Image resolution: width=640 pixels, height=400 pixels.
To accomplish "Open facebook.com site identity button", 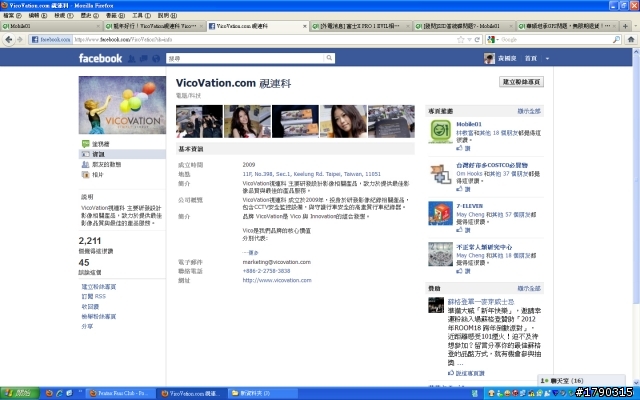I will pyautogui.click(x=51, y=40).
